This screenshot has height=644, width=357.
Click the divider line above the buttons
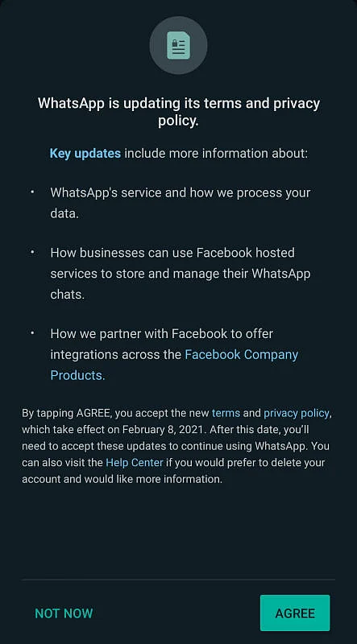[179, 580]
